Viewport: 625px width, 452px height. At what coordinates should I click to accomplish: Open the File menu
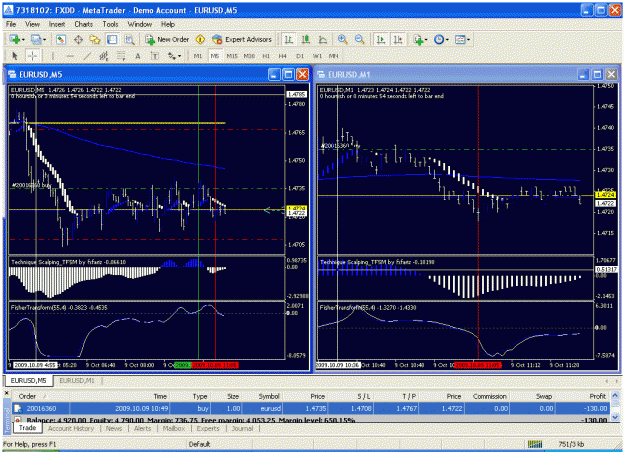click(x=11, y=24)
